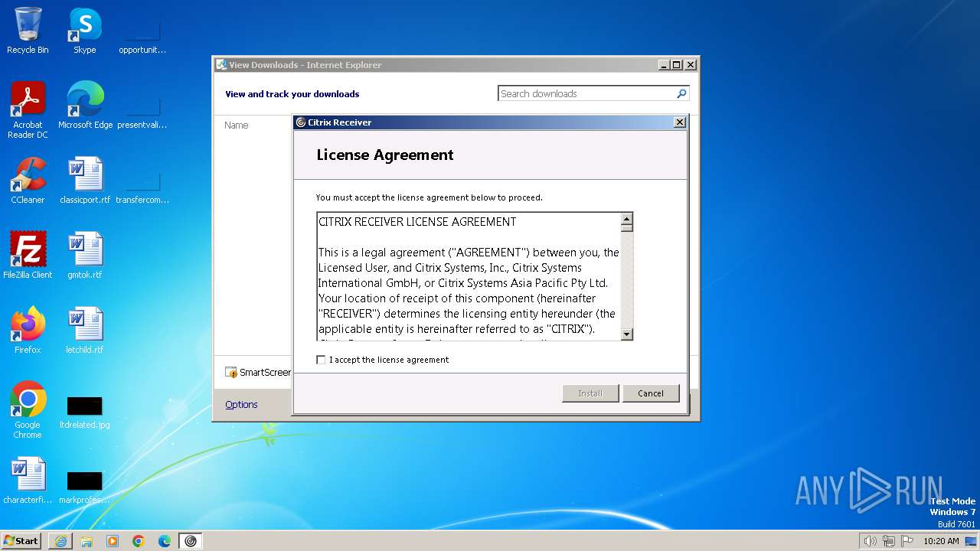Minimize the View Downloads window
980x551 pixels.
coord(664,65)
